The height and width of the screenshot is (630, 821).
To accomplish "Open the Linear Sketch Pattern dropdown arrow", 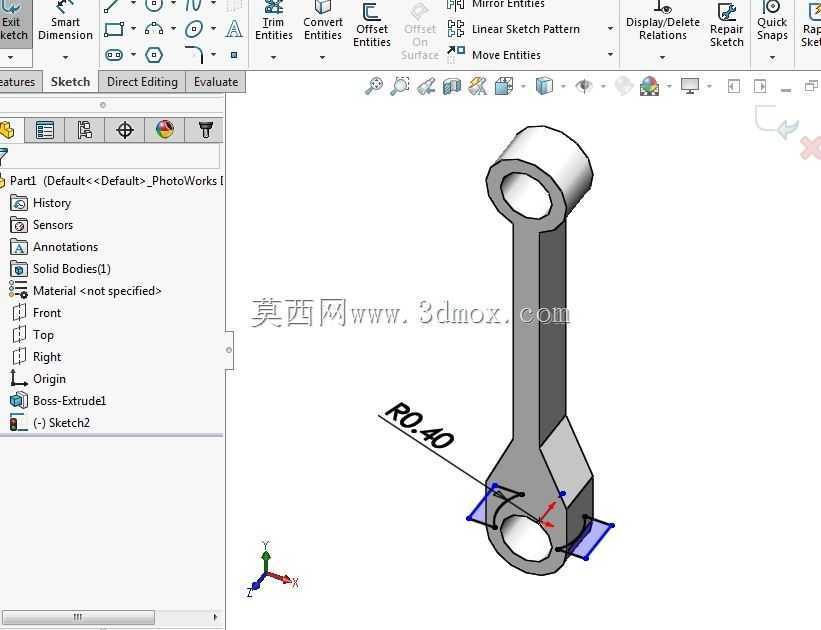I will click(x=611, y=29).
